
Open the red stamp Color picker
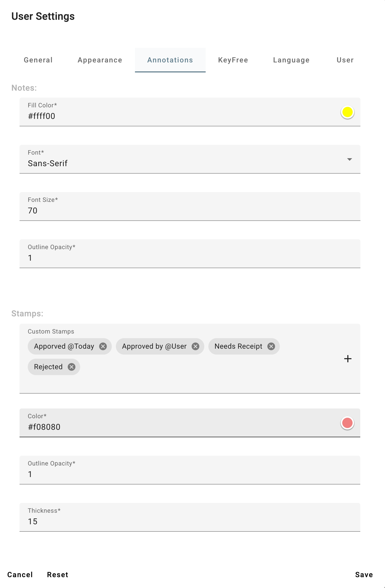[347, 423]
